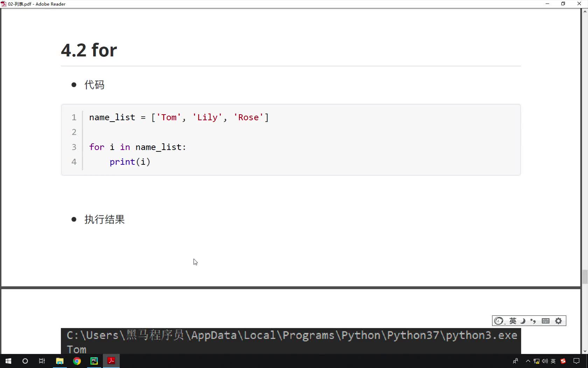588x368 pixels.
Task: Open the soft keyboard from IME bar
Action: click(x=546, y=321)
